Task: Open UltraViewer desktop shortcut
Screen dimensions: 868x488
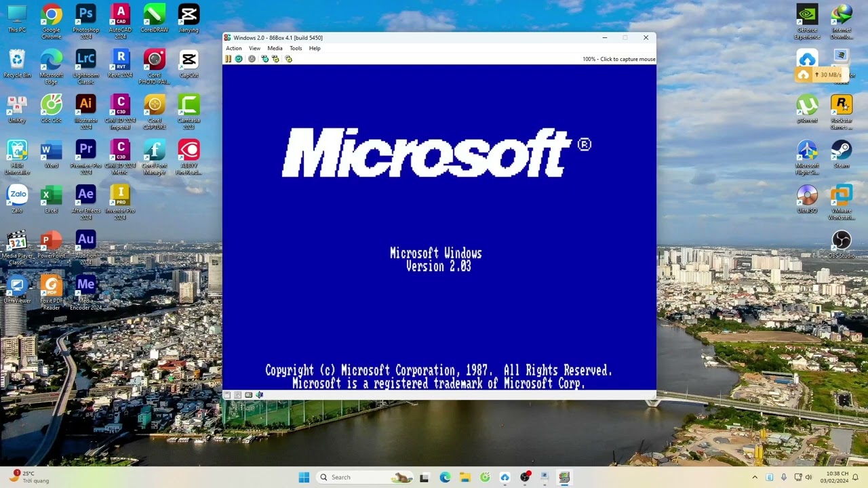Action: pyautogui.click(x=17, y=289)
